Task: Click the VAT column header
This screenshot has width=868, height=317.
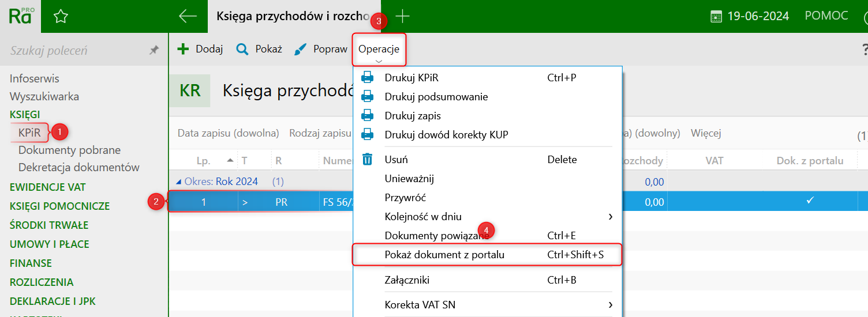Action: (714, 161)
